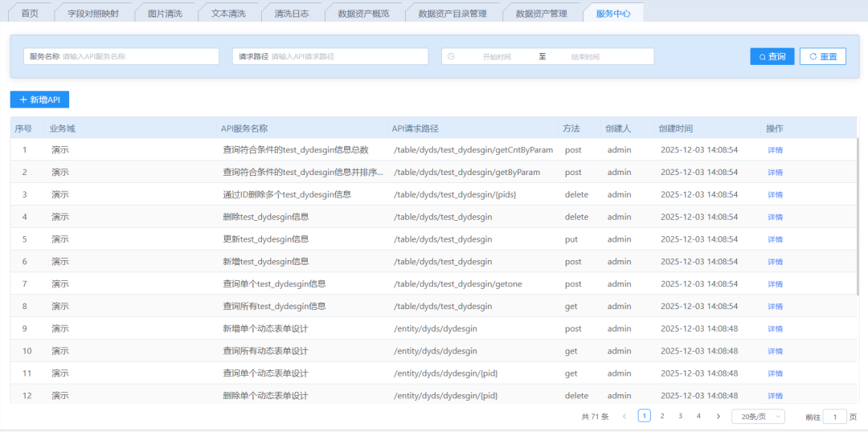Select path /table/dyds/test_dydesgin/getByParam
868x432 pixels.
[x=467, y=172]
